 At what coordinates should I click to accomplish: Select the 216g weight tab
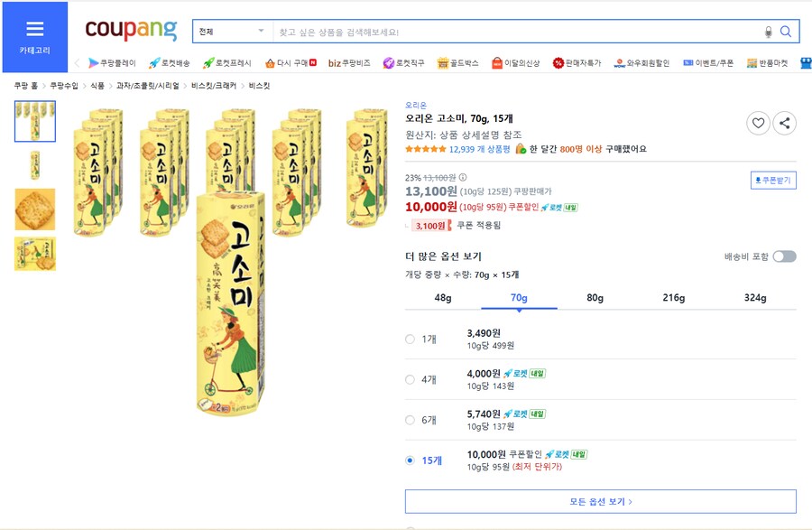tap(675, 297)
